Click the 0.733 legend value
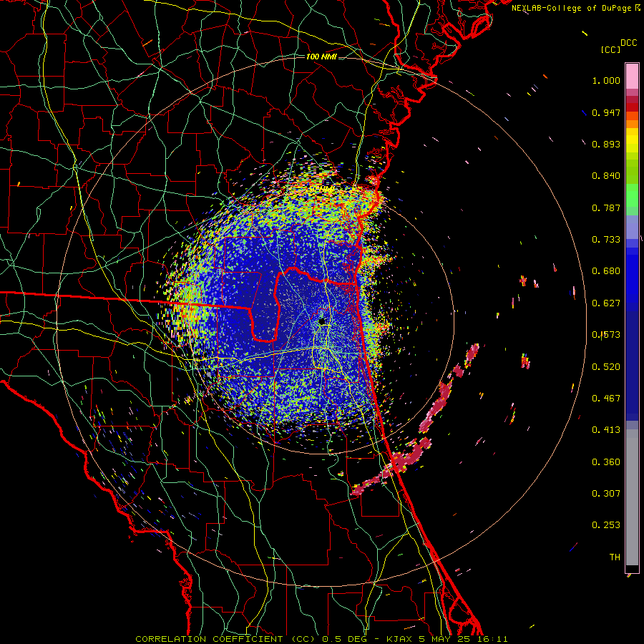Viewport: 644px width, 644px height. click(x=606, y=240)
